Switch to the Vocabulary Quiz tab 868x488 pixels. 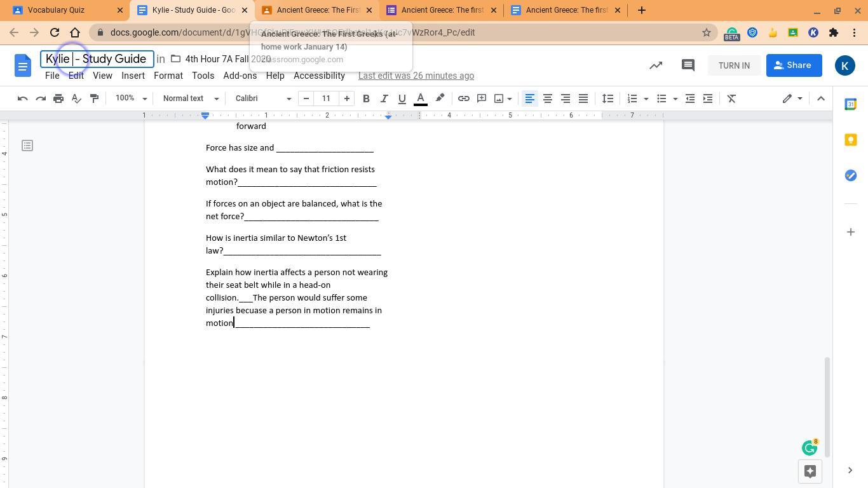point(64,10)
